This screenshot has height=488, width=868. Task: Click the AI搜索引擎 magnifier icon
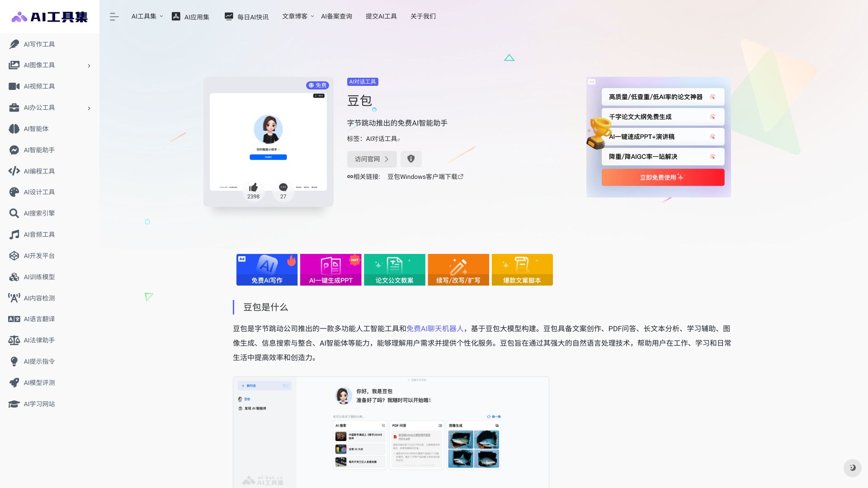coord(14,213)
